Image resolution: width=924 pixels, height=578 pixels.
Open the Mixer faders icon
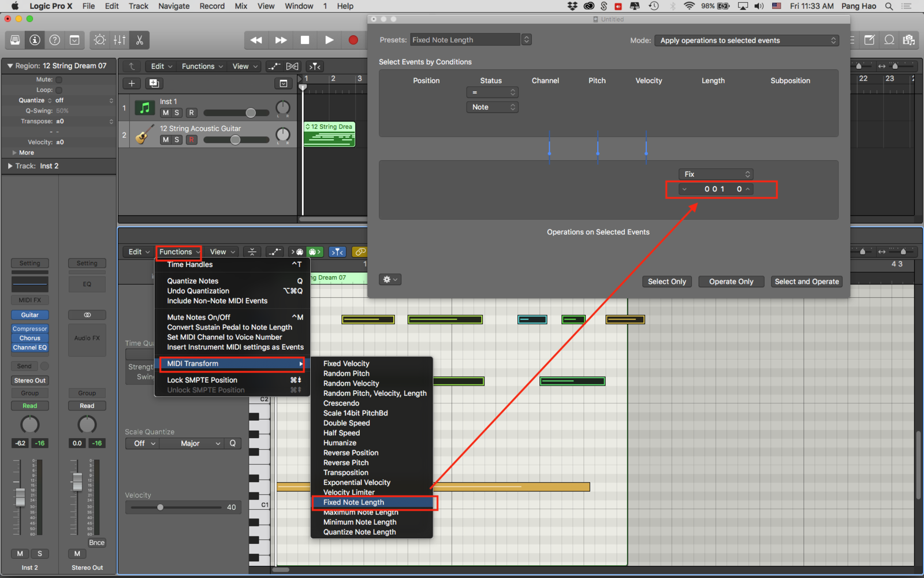(120, 40)
